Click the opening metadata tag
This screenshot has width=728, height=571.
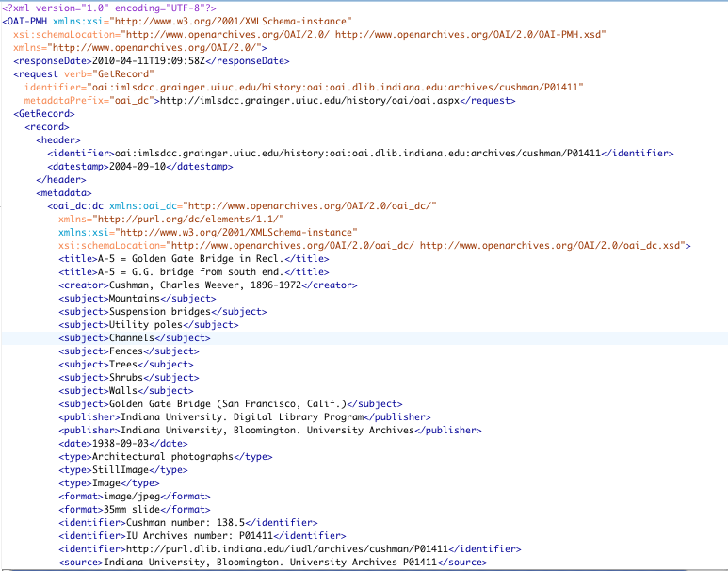(x=64, y=193)
